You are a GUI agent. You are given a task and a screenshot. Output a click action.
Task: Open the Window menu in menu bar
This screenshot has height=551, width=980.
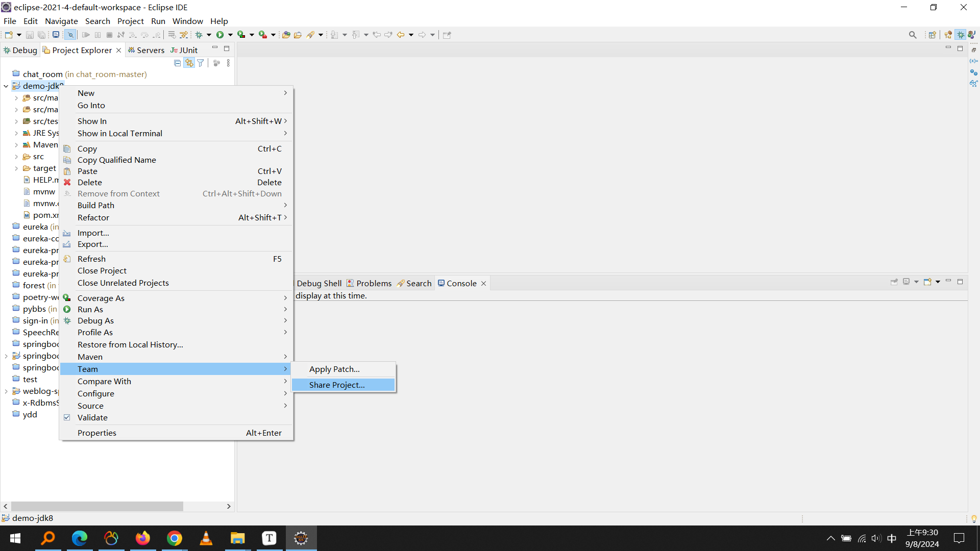187,21
